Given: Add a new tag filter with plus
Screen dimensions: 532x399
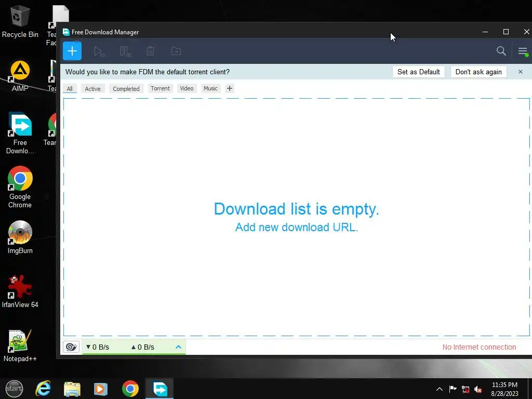Looking at the screenshot, I should tap(230, 88).
